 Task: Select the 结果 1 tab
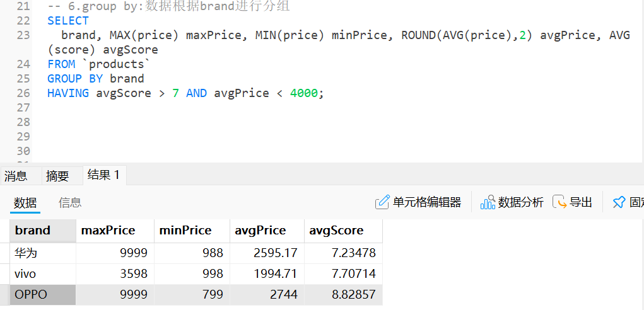pos(103,175)
